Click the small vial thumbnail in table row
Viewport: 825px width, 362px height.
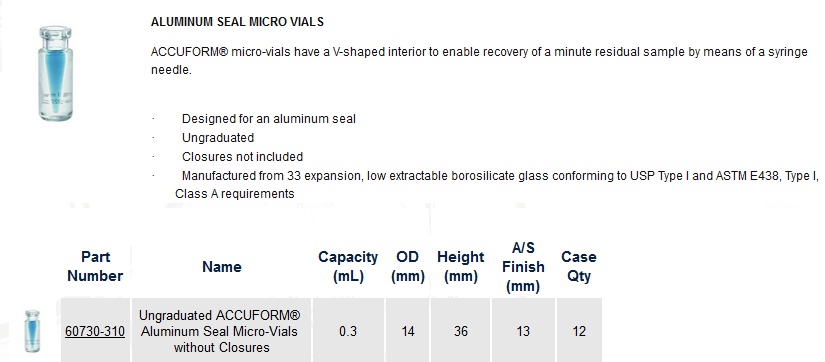pos(32,331)
